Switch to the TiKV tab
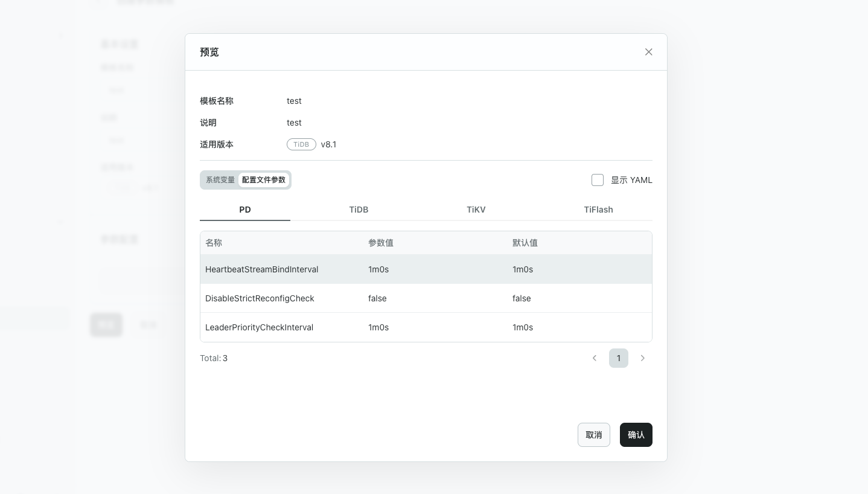 (x=476, y=210)
